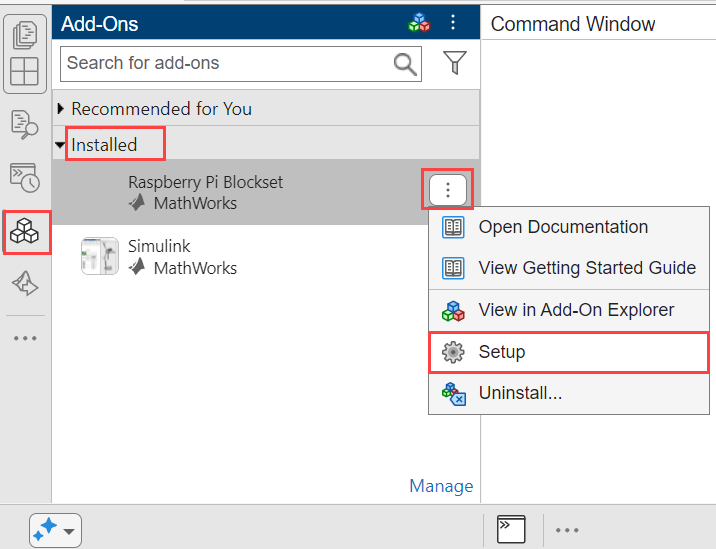Click the Command Window icon in status bar
The height and width of the screenshot is (549, 716).
click(x=511, y=529)
